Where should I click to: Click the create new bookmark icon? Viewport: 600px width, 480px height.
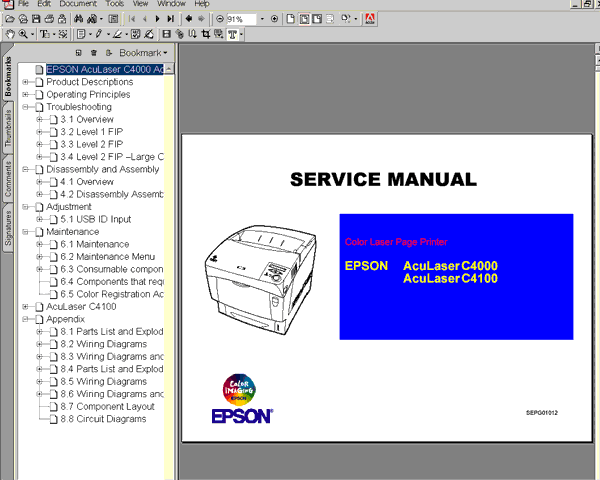(x=78, y=53)
